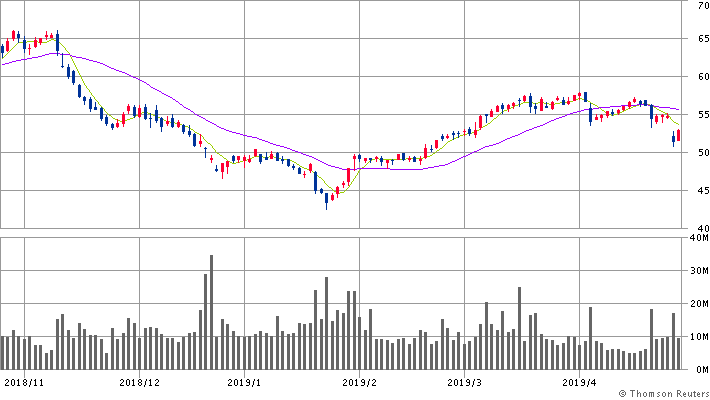The image size is (710, 400).
Task: Click the 2019/1 date axis label
Action: click(x=244, y=383)
